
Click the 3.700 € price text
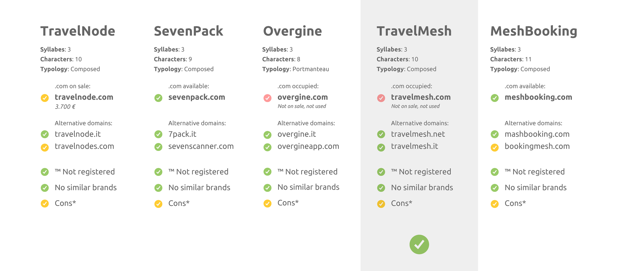(x=65, y=107)
